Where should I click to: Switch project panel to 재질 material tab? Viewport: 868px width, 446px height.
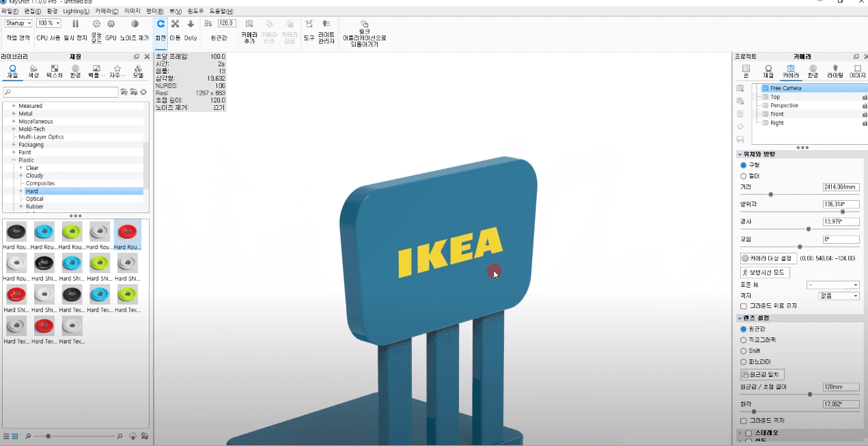click(768, 71)
